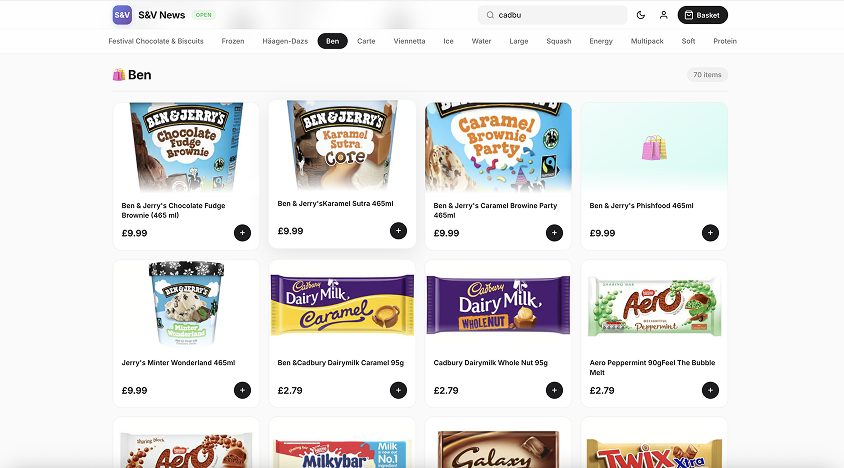Add Caramel Brownie Party to basket
844x468 pixels.
click(x=554, y=233)
